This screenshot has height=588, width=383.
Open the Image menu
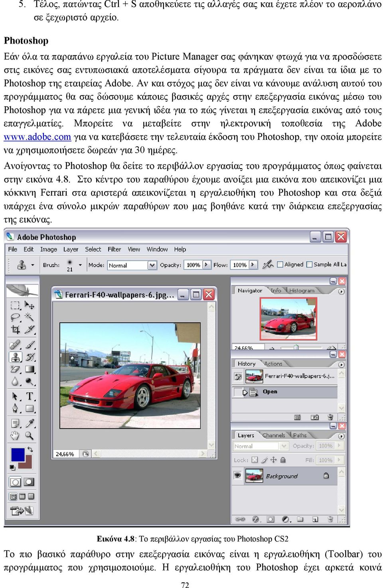(x=49, y=249)
